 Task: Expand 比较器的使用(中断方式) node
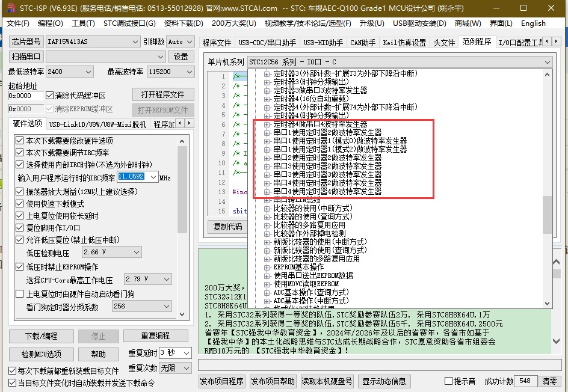(x=267, y=209)
